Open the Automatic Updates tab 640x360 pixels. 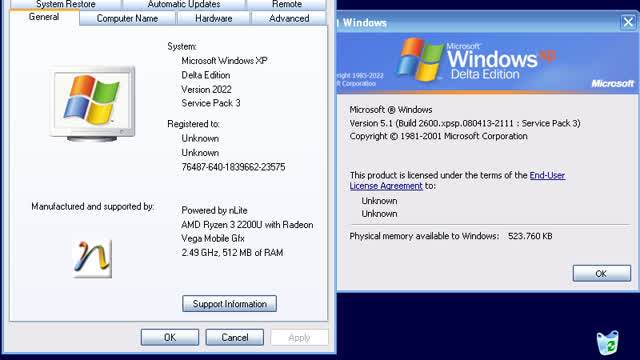(x=184, y=4)
